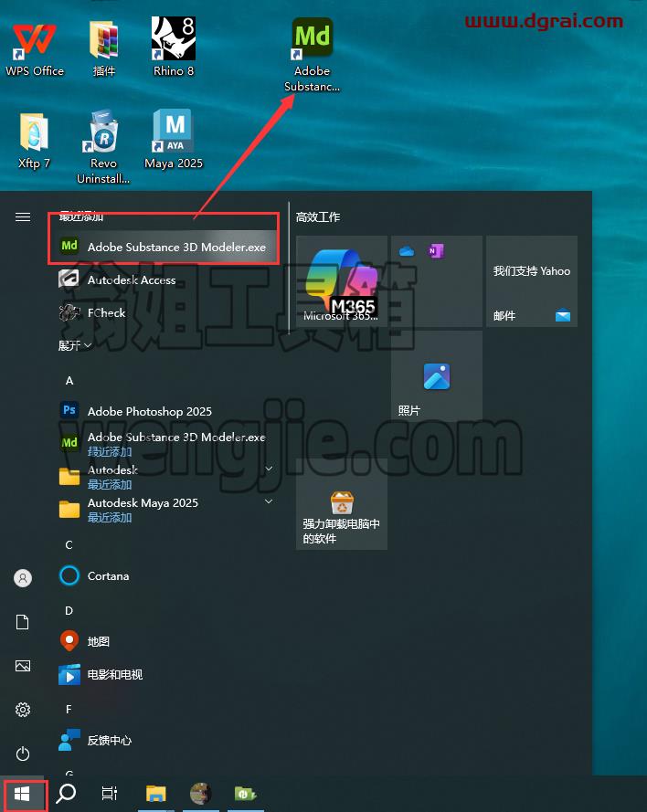This screenshot has height=812, width=647.
Task: Open the round avatar app on the taskbar
Action: point(200,794)
